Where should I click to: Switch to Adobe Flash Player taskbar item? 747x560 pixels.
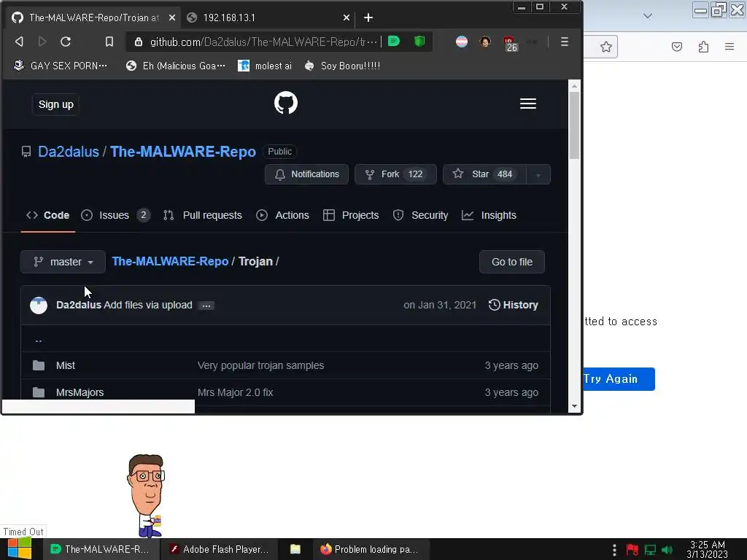219,549
